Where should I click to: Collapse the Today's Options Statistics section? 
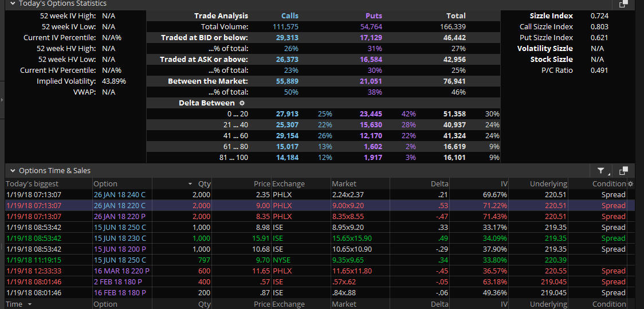[x=13, y=3]
